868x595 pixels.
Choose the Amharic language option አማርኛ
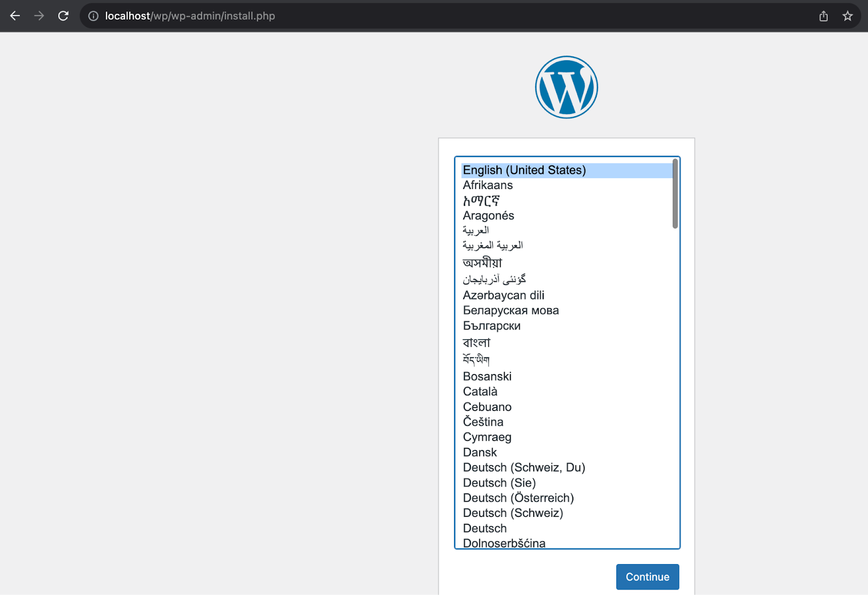tap(567, 200)
